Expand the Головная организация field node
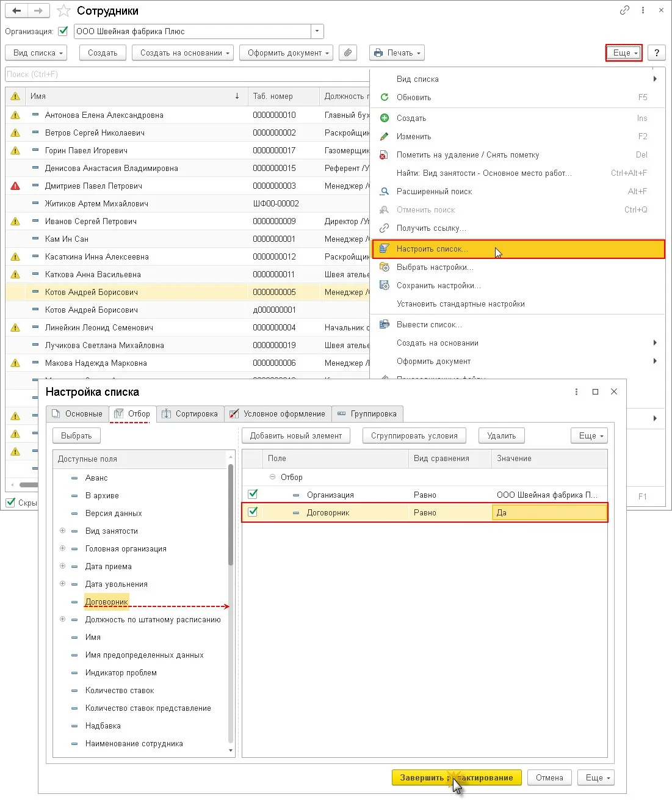The image size is (672, 800). tap(62, 548)
